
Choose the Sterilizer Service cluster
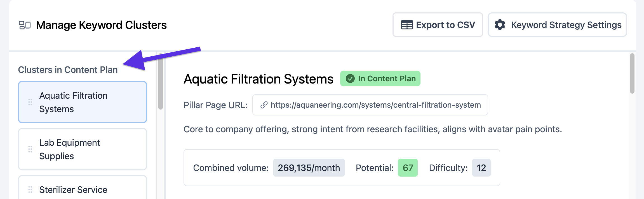83,189
